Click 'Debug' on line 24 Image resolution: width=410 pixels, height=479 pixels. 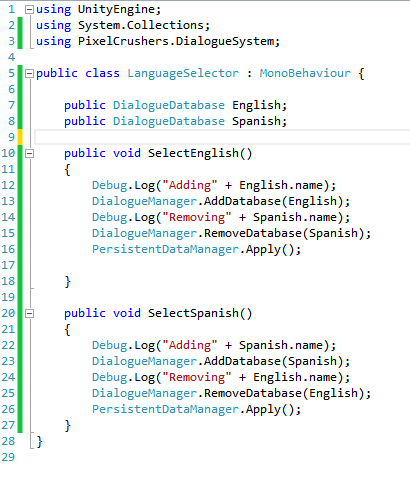point(110,377)
